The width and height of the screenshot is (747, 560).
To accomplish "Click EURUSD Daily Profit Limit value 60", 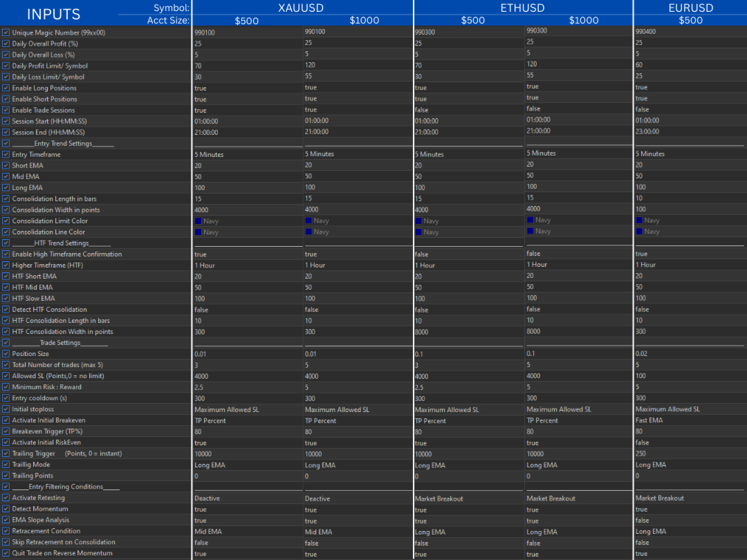I will 639,65.
